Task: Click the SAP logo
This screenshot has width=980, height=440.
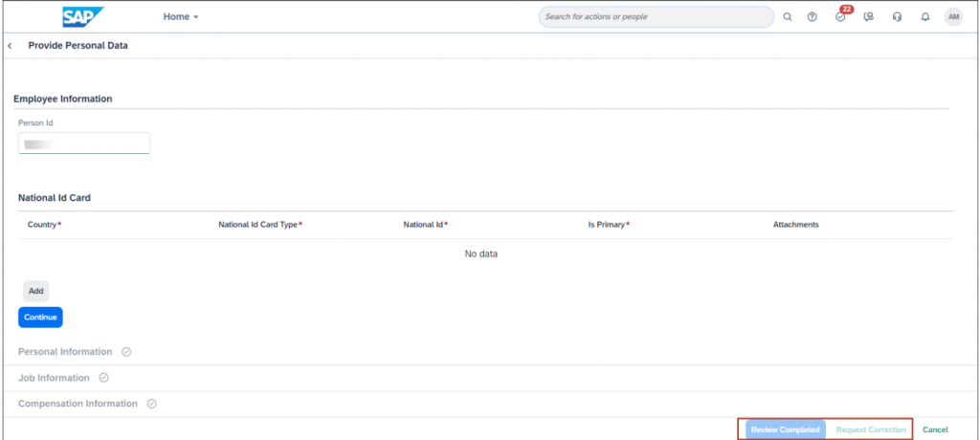Action: point(83,17)
